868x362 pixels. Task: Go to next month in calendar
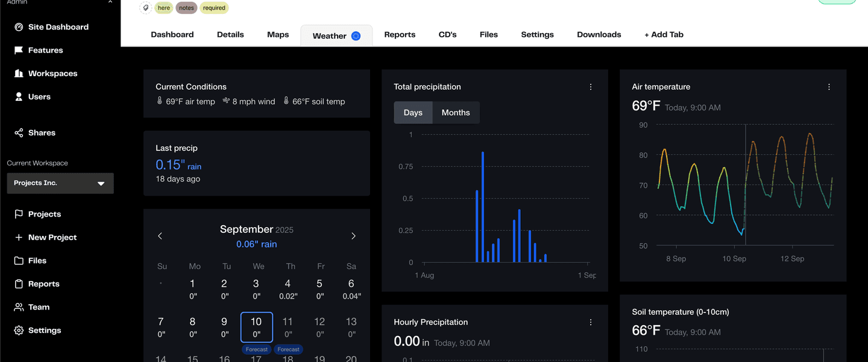(353, 236)
